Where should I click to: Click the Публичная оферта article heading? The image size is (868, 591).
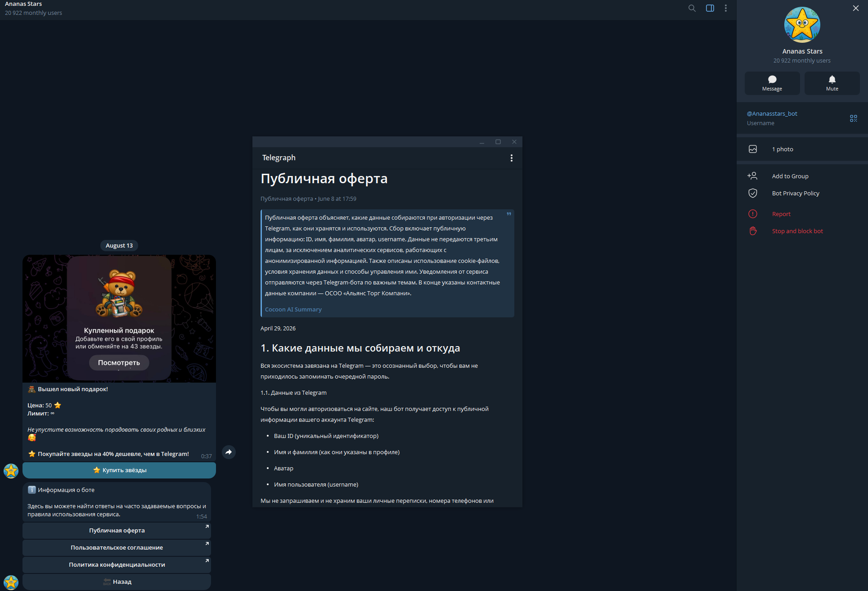tap(324, 179)
